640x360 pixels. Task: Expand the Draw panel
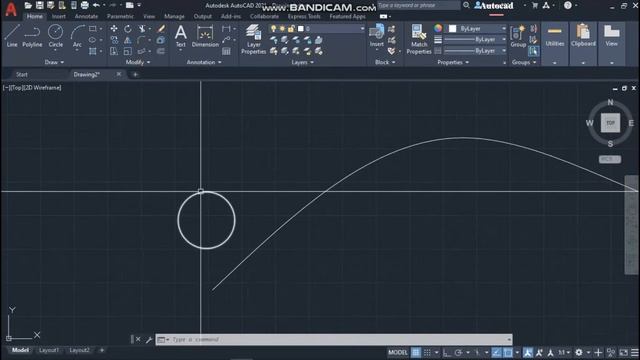[x=54, y=62]
